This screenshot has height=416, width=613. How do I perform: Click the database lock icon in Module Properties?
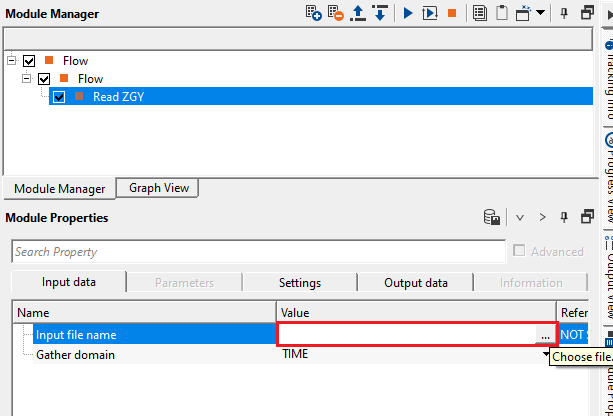pos(492,217)
